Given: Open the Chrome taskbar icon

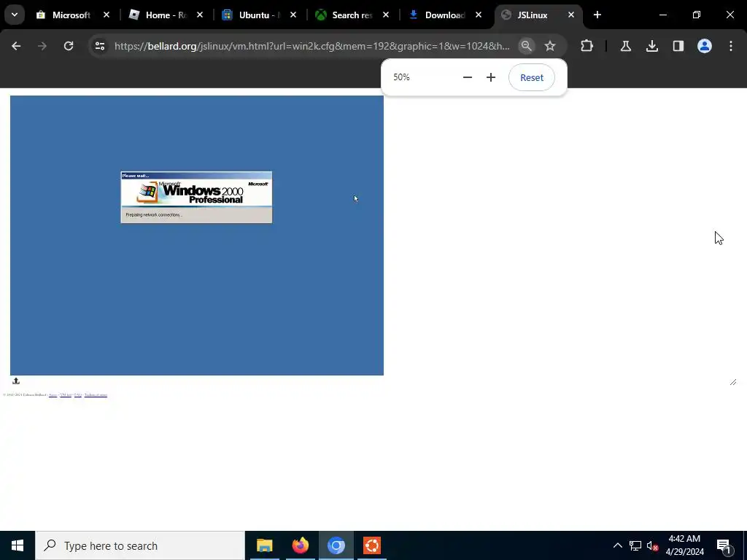Looking at the screenshot, I should [336, 545].
